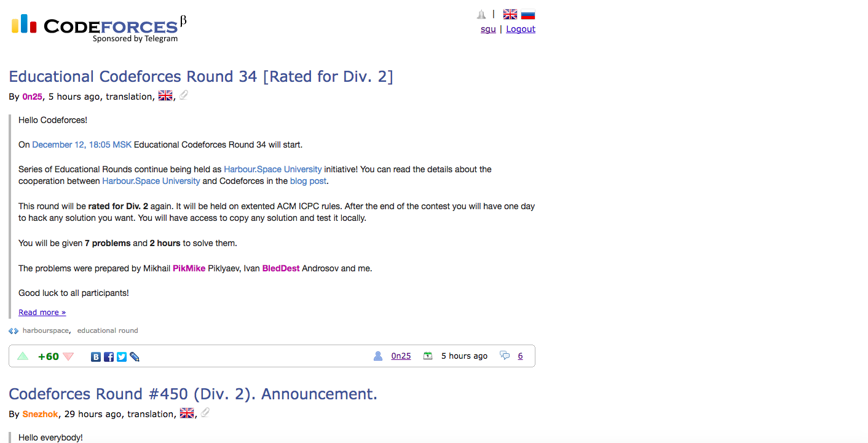
Task: Click the author user icon in post footer
Action: pos(378,356)
